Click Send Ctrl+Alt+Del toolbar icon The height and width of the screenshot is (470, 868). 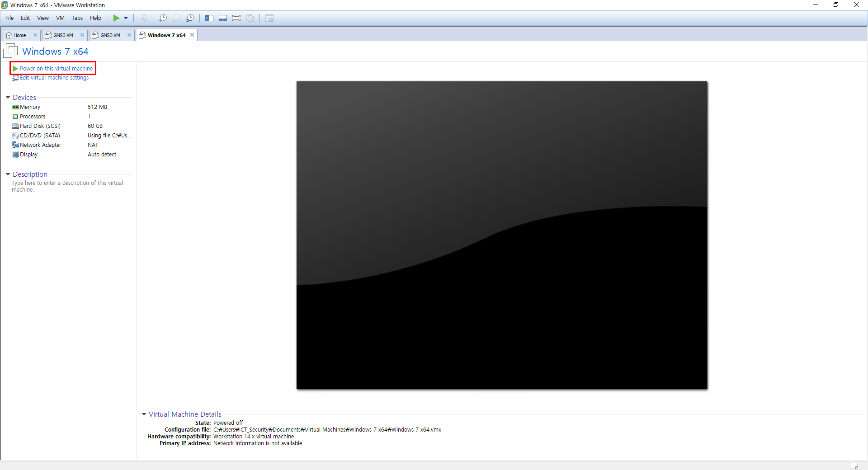[x=143, y=18]
